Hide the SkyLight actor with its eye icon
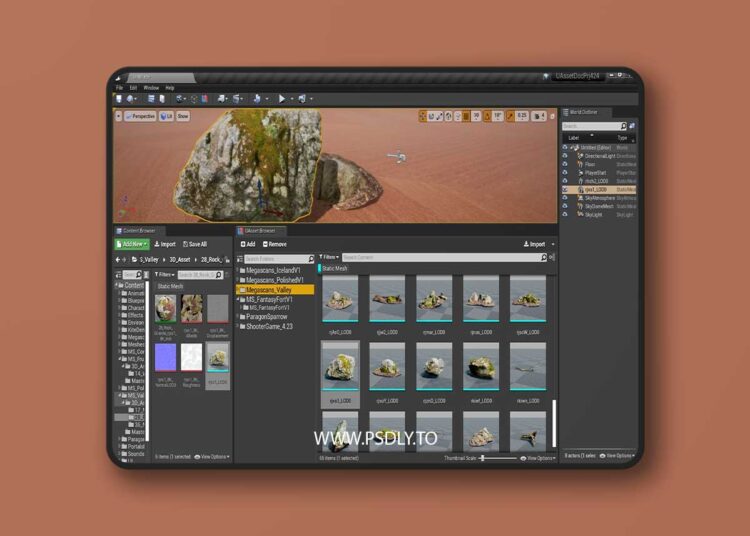Screen dimensions: 750x536 point(565,214)
